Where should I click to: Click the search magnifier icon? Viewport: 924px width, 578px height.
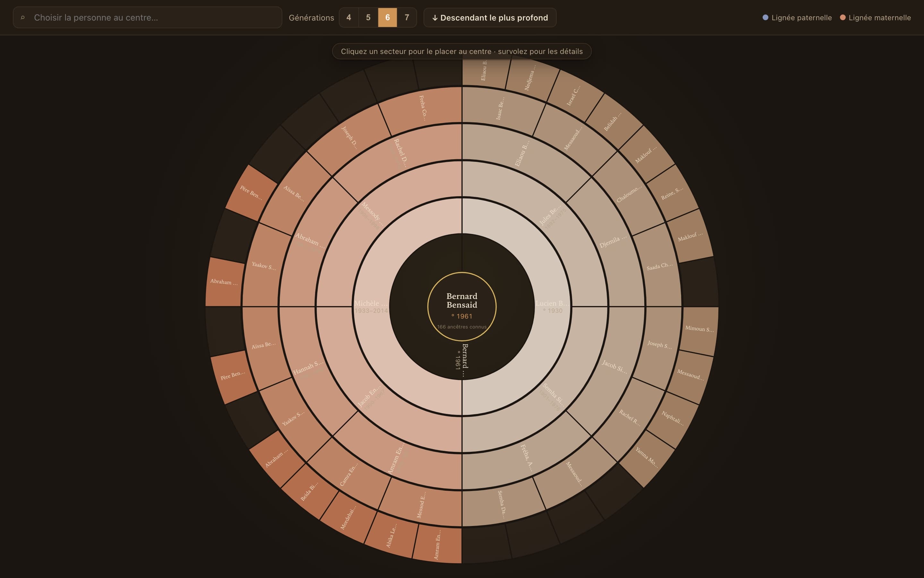(x=23, y=18)
